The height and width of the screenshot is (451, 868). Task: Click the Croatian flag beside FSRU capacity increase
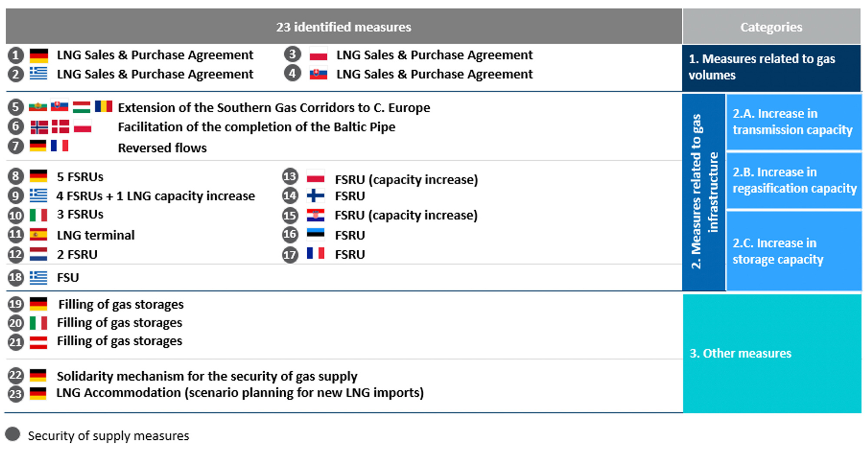tap(316, 215)
